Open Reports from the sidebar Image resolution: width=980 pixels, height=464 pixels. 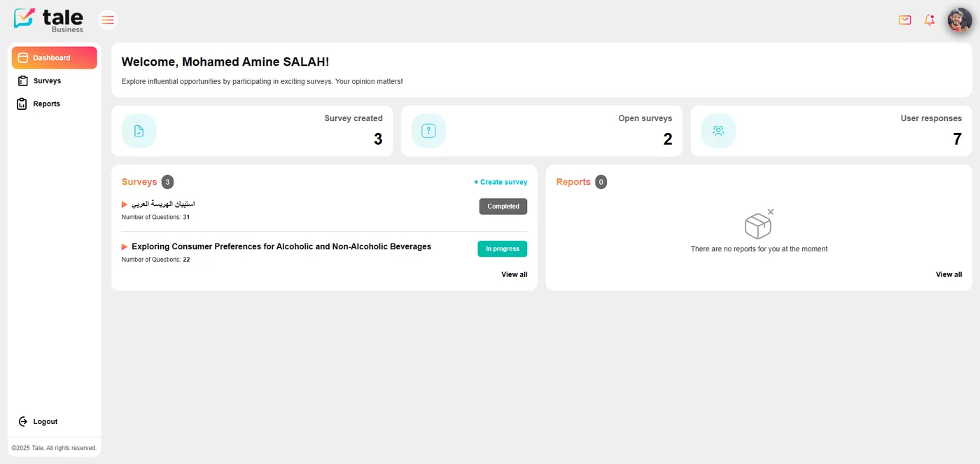click(47, 104)
